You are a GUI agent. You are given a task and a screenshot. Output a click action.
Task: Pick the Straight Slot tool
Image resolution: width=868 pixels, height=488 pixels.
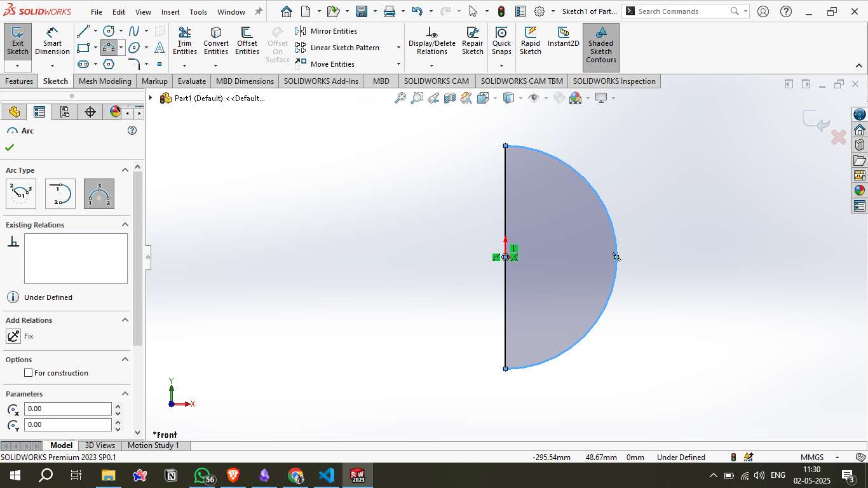(83, 64)
